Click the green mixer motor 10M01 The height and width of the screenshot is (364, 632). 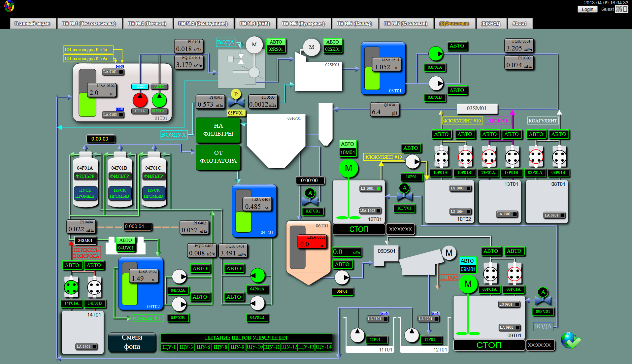tap(348, 168)
